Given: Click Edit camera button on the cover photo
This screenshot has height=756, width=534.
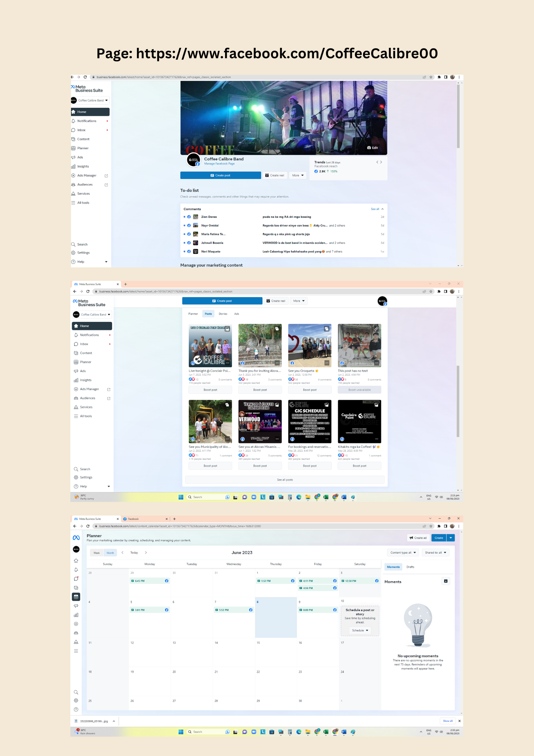Looking at the screenshot, I should (x=372, y=148).
